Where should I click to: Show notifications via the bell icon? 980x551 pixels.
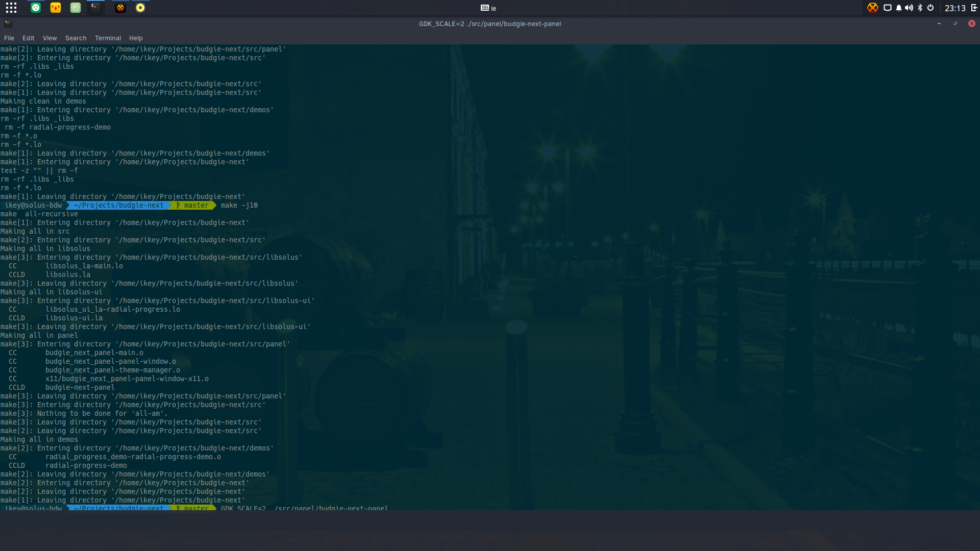coord(899,8)
